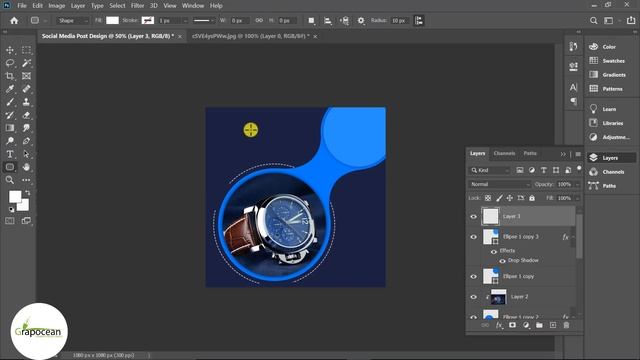The width and height of the screenshot is (640, 360).
Task: Open the Window menu
Action: [x=193, y=6]
